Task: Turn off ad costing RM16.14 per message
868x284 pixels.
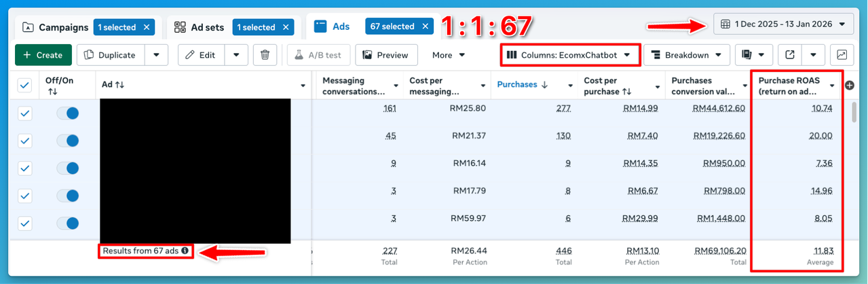Action: tap(68, 168)
